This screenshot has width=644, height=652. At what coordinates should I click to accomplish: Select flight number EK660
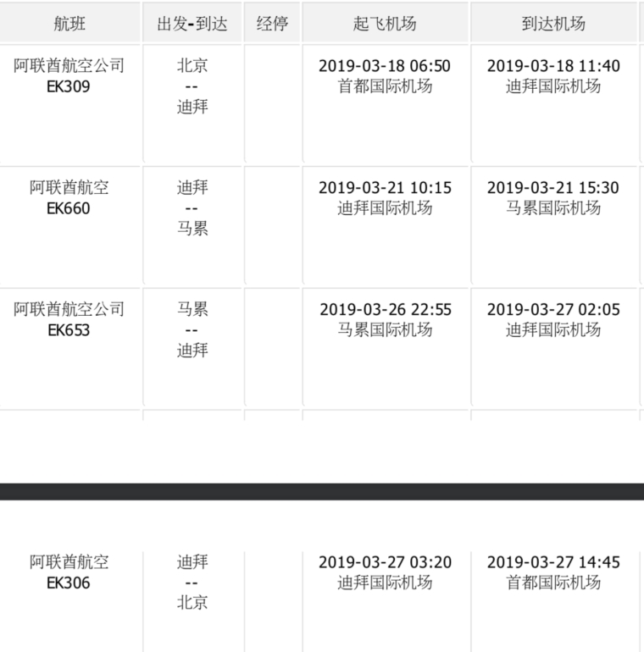coord(69,208)
